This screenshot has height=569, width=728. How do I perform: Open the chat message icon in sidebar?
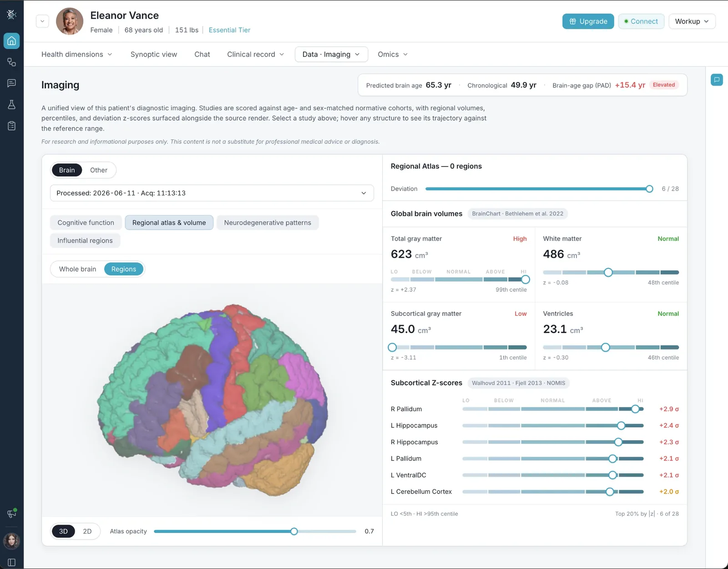point(12,83)
